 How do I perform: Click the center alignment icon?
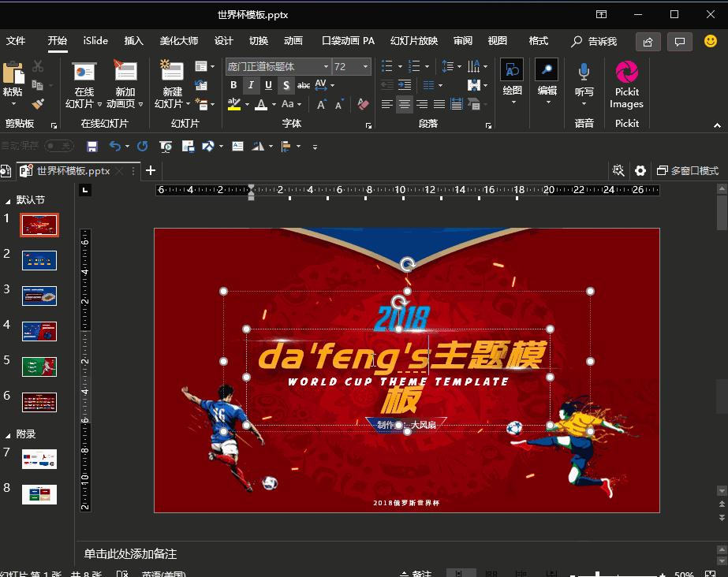click(404, 104)
